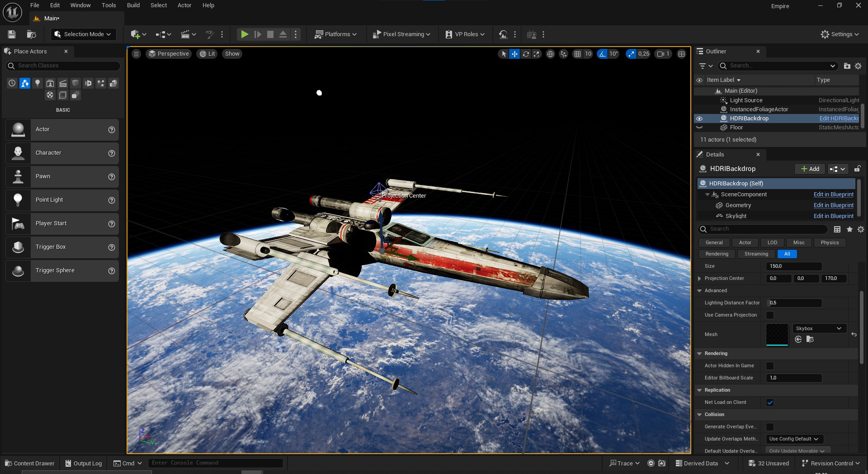
Task: Open the Output Log
Action: [83, 464]
